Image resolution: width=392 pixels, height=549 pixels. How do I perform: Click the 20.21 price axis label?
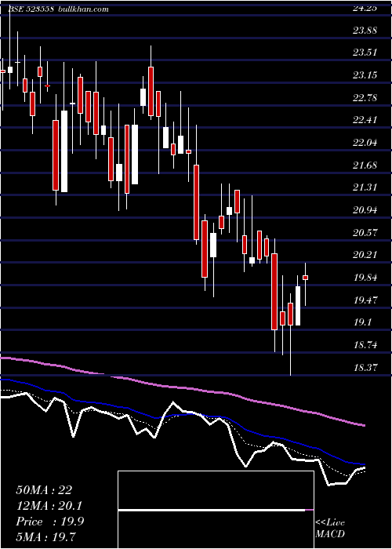365,255
